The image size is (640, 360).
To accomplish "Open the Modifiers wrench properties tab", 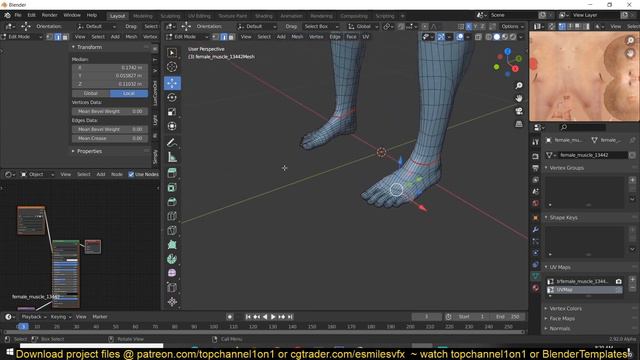I will 536,229.
